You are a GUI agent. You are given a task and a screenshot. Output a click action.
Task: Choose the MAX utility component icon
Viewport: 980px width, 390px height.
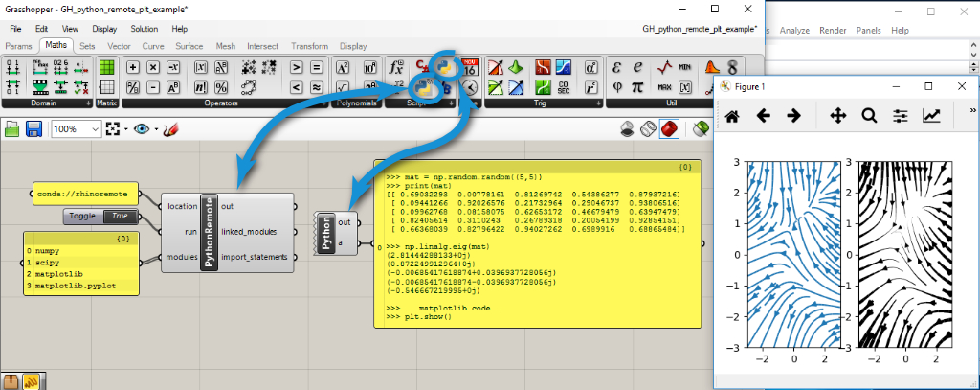(x=665, y=87)
